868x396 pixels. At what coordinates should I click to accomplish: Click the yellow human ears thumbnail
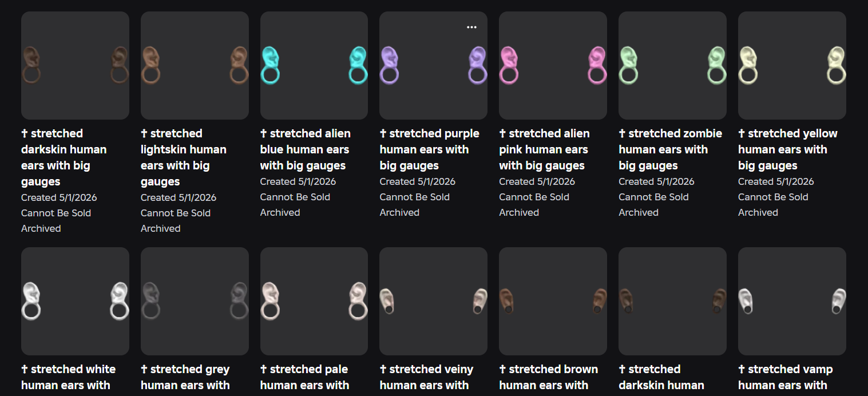(792, 65)
